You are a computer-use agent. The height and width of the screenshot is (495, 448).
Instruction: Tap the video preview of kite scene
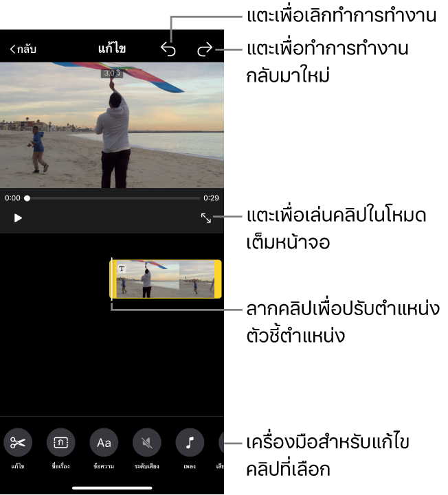tap(112, 125)
